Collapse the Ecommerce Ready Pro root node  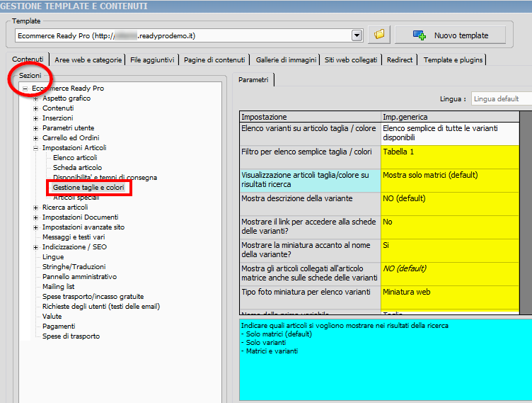[x=25, y=89]
